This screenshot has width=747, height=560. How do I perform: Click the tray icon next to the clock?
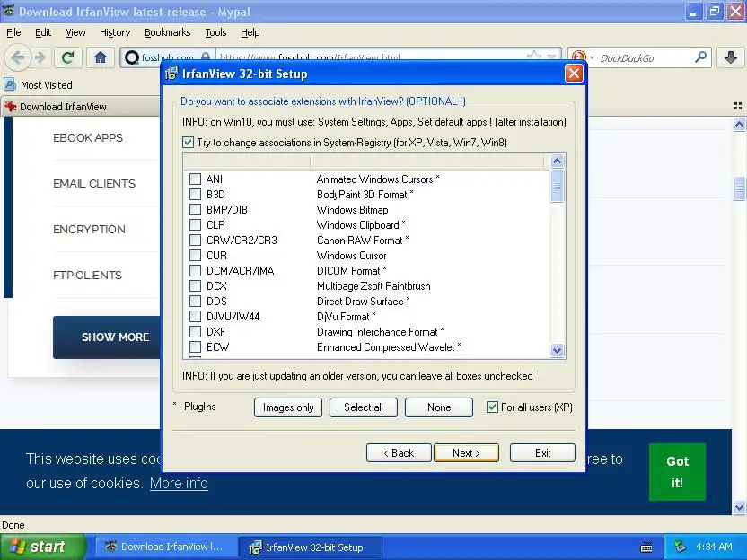tap(680, 547)
